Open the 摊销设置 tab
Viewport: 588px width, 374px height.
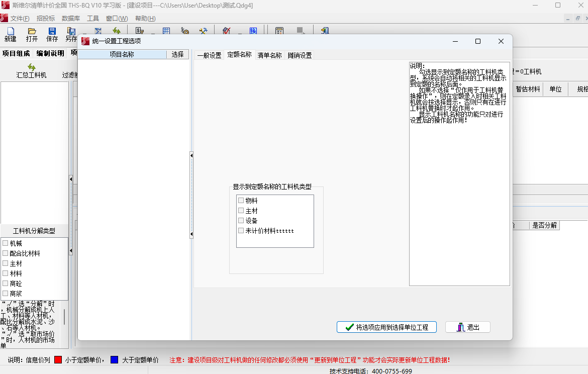300,55
